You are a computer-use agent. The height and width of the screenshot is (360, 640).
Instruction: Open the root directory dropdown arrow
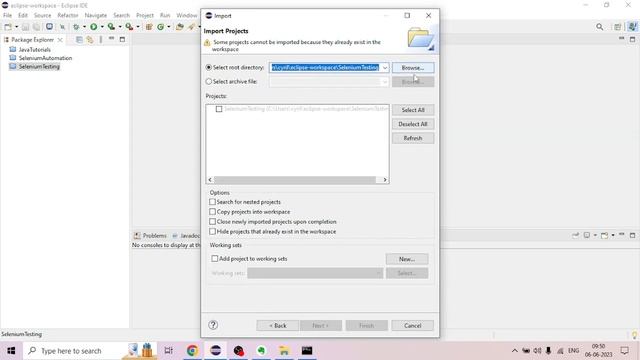pyautogui.click(x=385, y=68)
